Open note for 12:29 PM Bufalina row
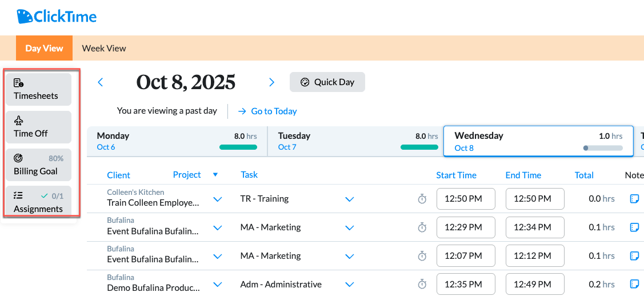Viewport: 644px width, 296px height. [634, 227]
